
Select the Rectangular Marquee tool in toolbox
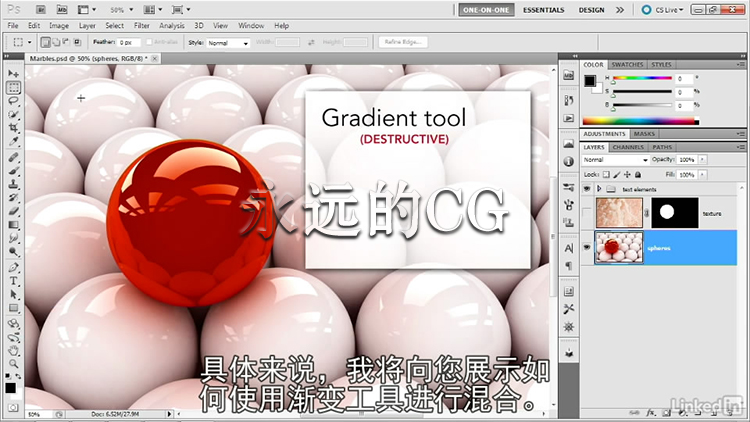point(13,88)
